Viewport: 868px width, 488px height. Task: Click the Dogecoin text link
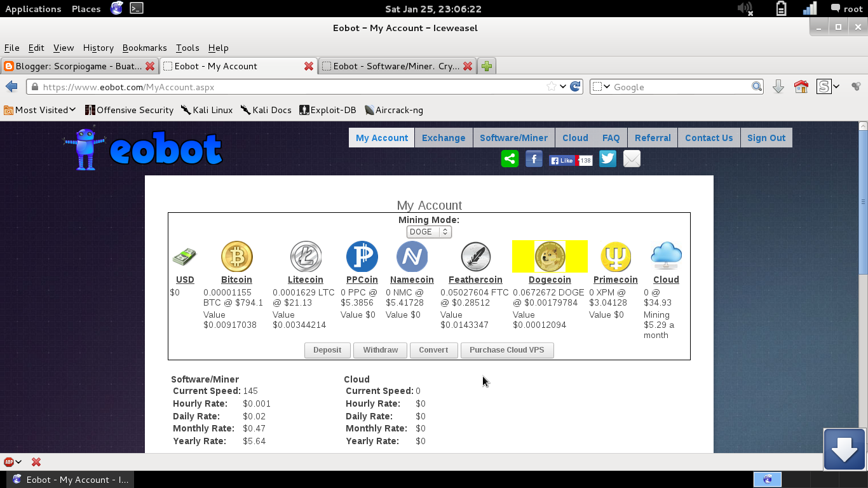tap(550, 280)
